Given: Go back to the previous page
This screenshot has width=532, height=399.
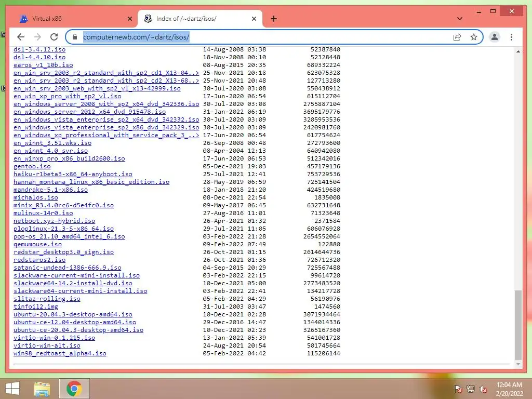Looking at the screenshot, I should coord(21,37).
